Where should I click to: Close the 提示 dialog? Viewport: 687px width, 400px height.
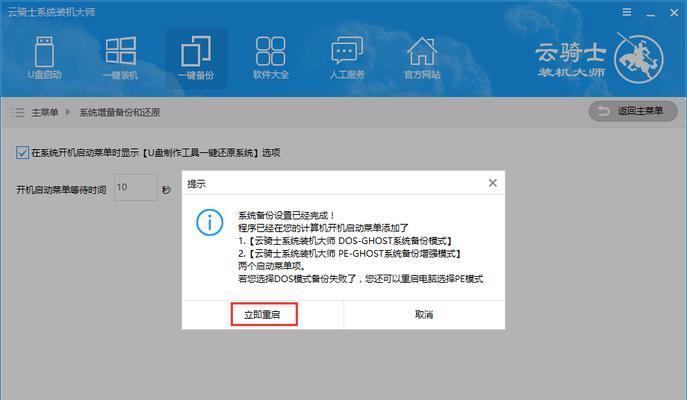click(x=492, y=183)
